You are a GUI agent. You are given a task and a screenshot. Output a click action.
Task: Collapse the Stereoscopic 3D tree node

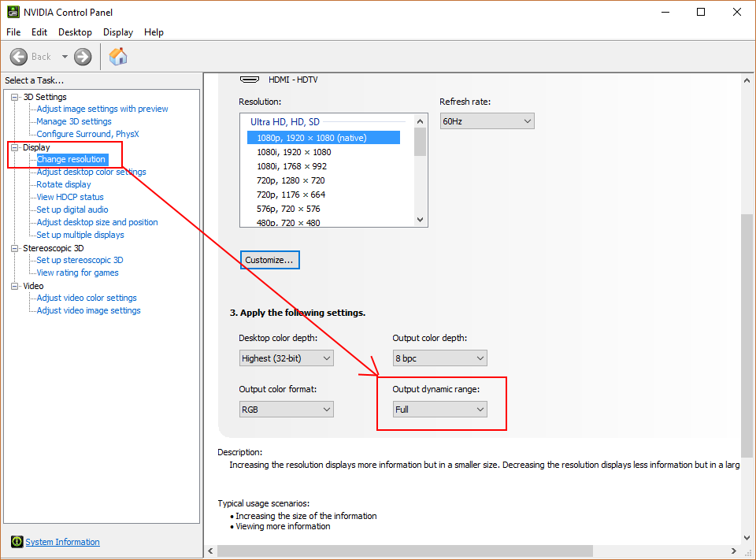pyautogui.click(x=15, y=248)
